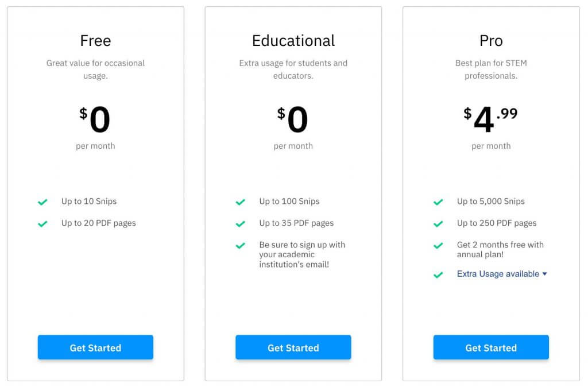Click checkmark by academic institution email note
This screenshot has width=588, height=387.
[x=241, y=246]
